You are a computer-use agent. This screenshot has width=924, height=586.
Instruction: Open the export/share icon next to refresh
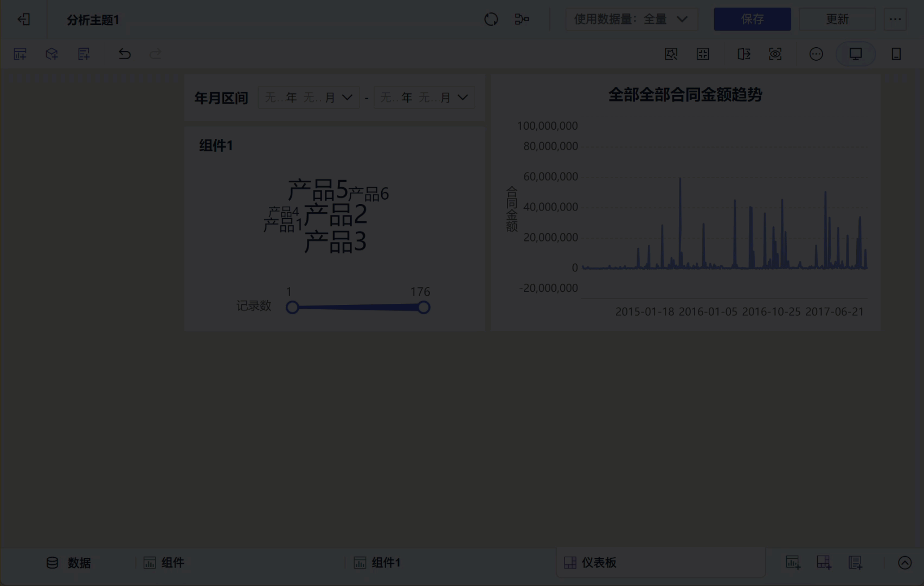pos(522,19)
